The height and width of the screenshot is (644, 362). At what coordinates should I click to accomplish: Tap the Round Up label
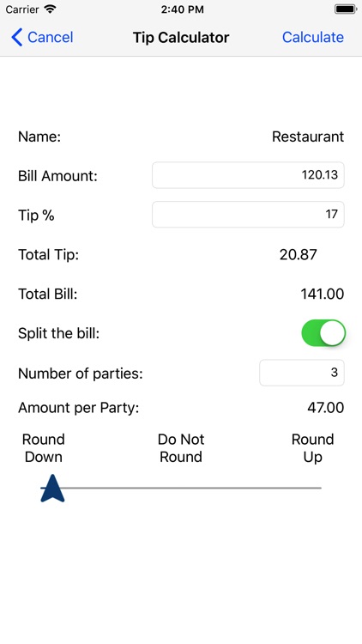point(313,448)
